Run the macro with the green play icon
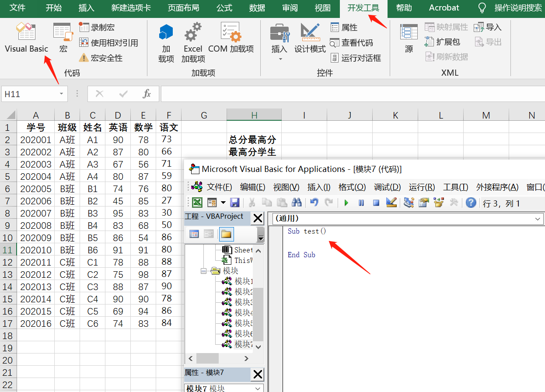 coord(346,202)
